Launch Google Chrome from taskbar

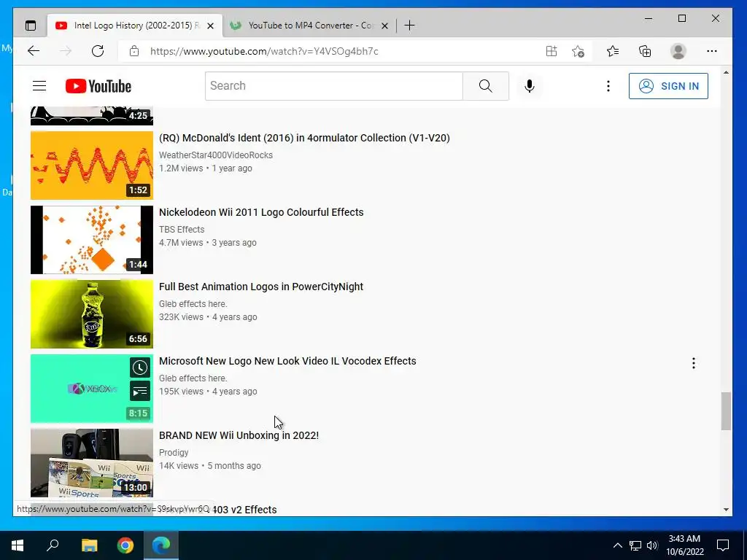pyautogui.click(x=125, y=545)
